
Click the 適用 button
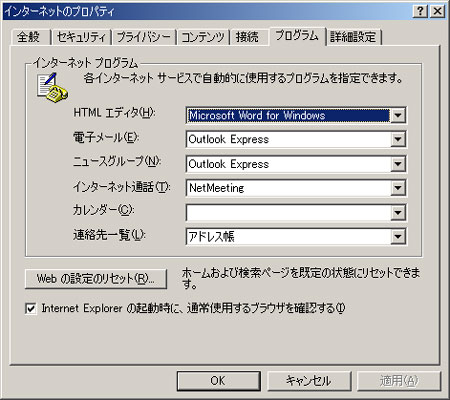[x=399, y=381]
